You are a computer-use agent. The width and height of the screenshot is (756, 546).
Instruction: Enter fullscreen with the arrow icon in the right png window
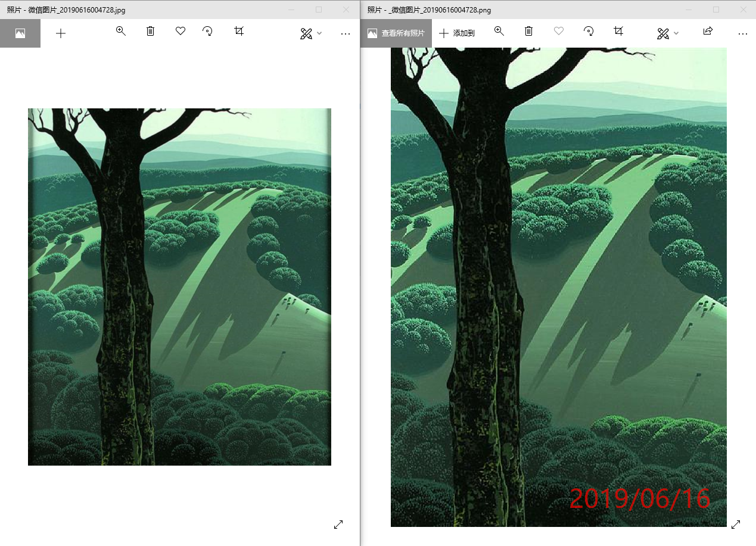(736, 524)
